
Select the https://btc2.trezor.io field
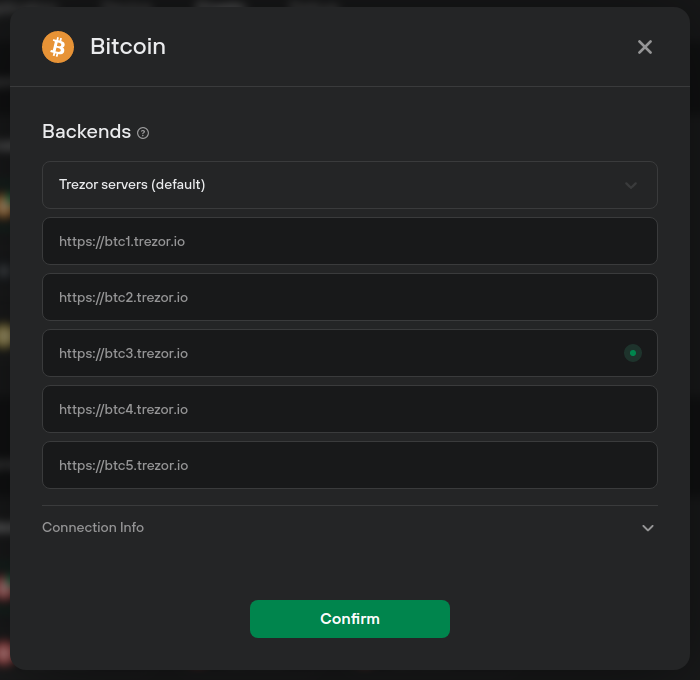pyautogui.click(x=350, y=297)
